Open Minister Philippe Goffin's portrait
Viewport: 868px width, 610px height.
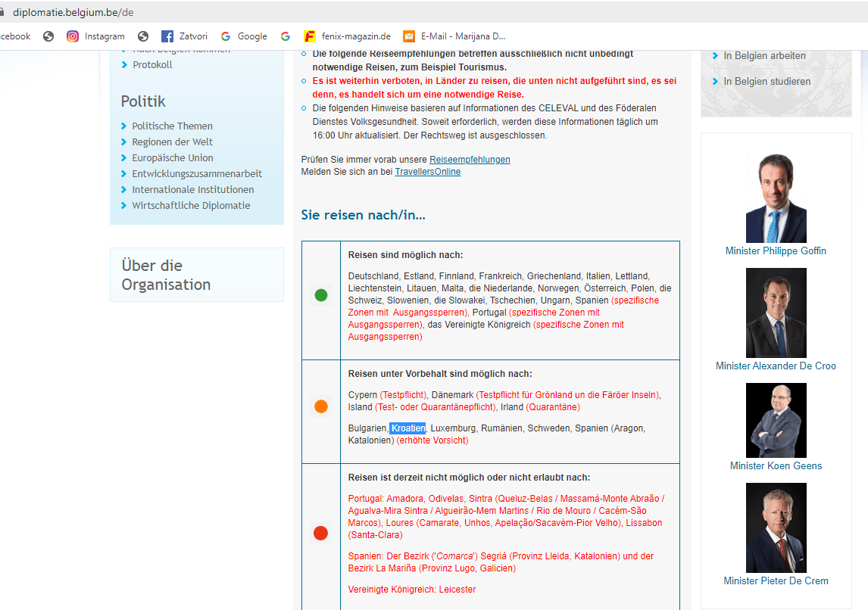tap(776, 198)
